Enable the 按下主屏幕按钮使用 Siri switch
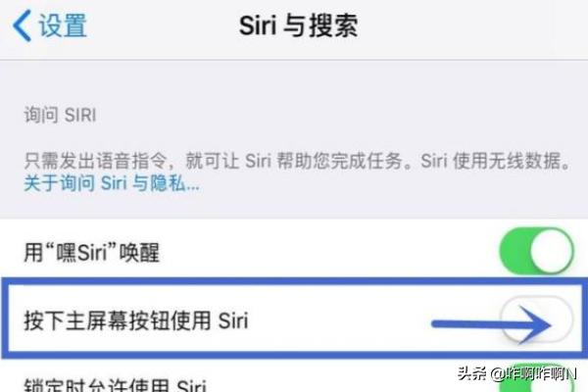 536,320
